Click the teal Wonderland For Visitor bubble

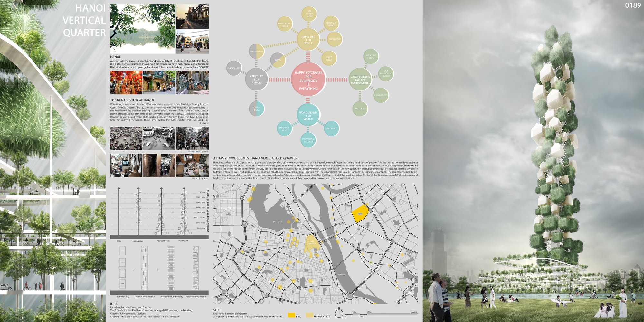coord(308,116)
